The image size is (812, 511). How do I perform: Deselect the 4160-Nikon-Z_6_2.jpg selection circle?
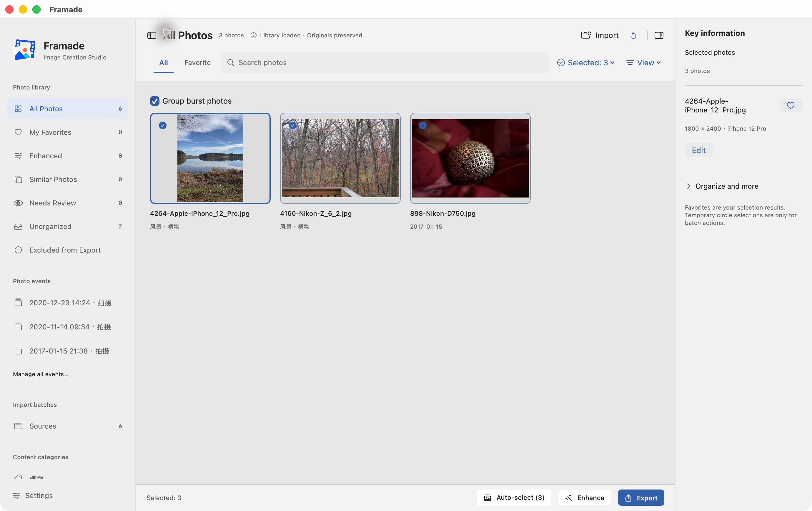pyautogui.click(x=292, y=125)
